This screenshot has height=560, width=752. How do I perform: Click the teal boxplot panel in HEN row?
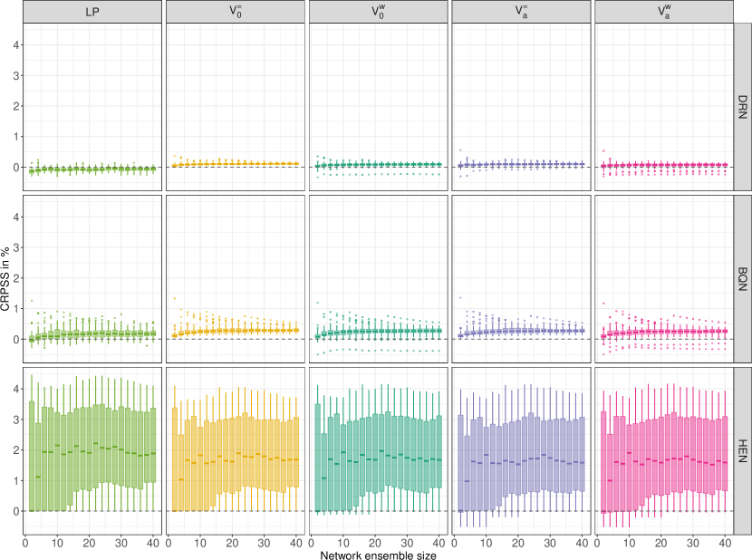click(378, 449)
